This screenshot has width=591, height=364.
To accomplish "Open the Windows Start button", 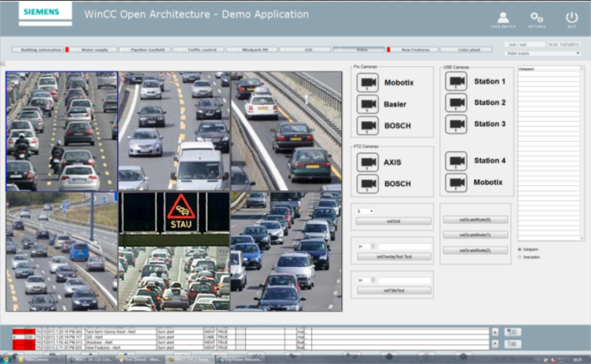I will 5,359.
